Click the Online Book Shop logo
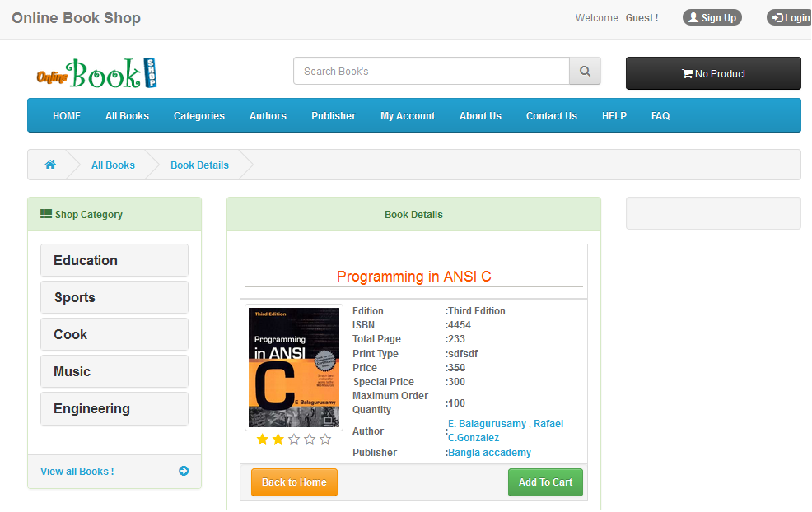Screen dimensions: 812x512 96,73
